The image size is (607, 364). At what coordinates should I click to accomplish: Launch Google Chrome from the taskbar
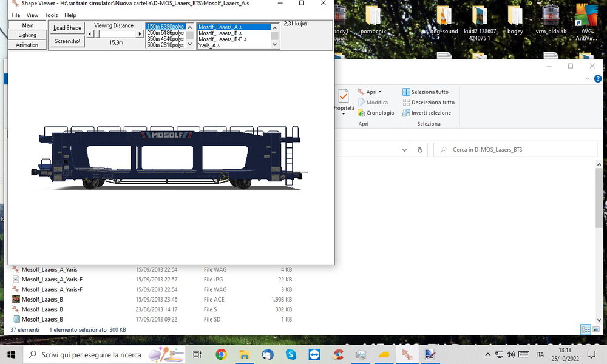coord(221,354)
